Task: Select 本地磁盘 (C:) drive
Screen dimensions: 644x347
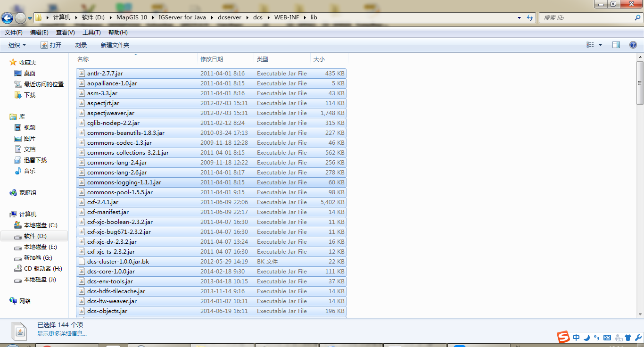Action: [41, 225]
